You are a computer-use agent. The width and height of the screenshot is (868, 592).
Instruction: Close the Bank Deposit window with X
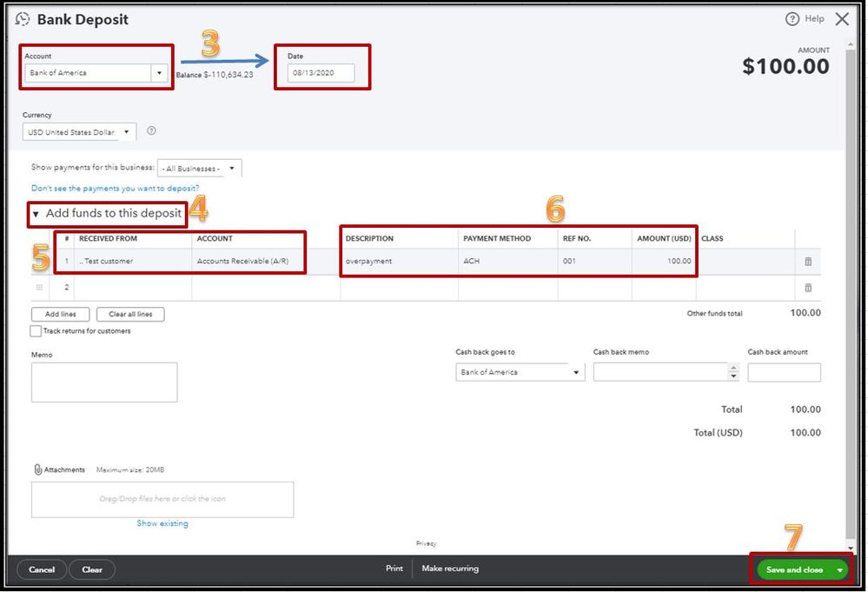click(842, 19)
